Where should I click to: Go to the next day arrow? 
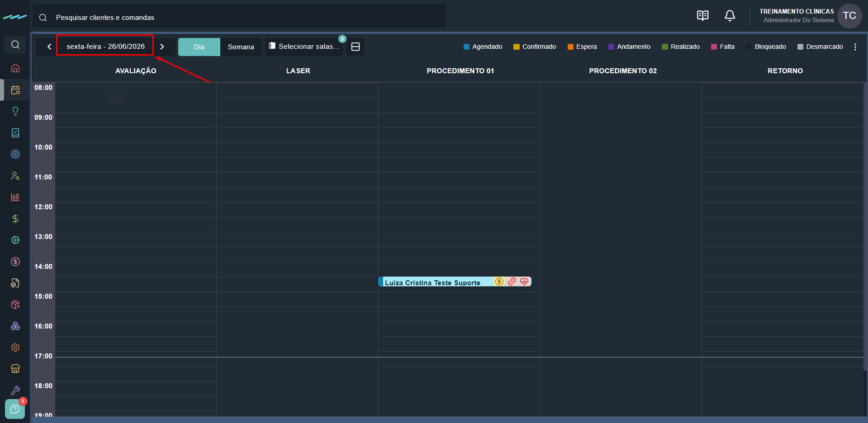pos(162,47)
